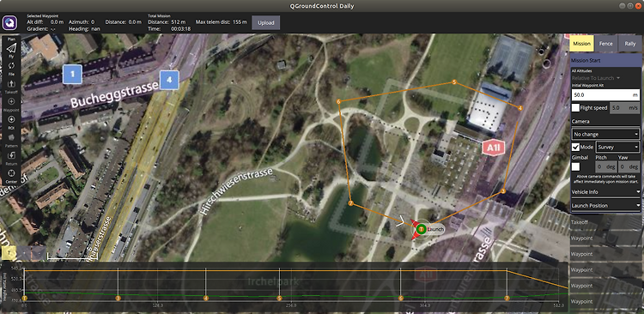This screenshot has height=314, width=644.
Task: Select the ROI tool icon
Action: click(x=11, y=119)
